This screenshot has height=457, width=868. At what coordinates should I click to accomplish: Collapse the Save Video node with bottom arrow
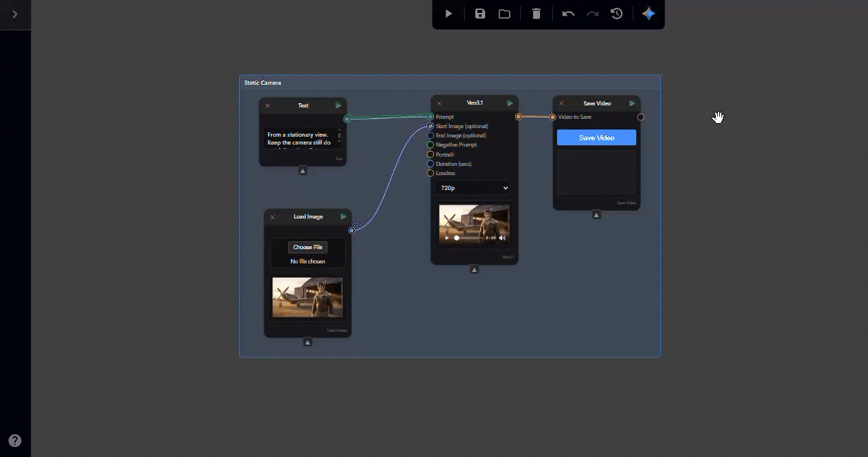[596, 215]
